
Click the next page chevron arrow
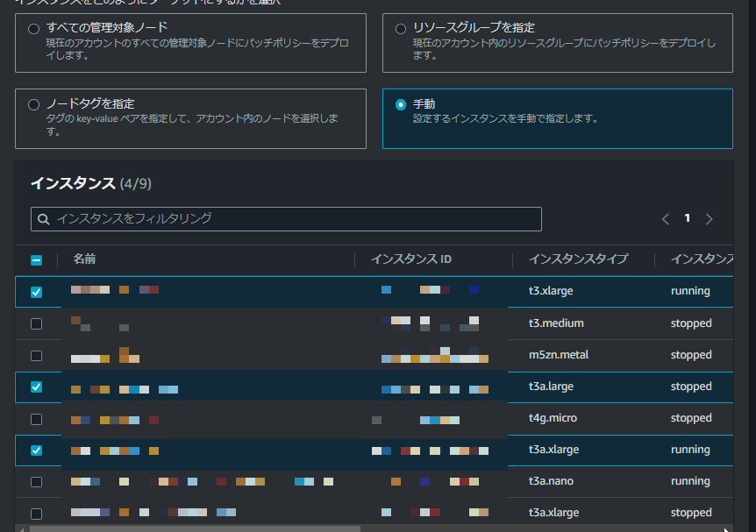coord(709,218)
